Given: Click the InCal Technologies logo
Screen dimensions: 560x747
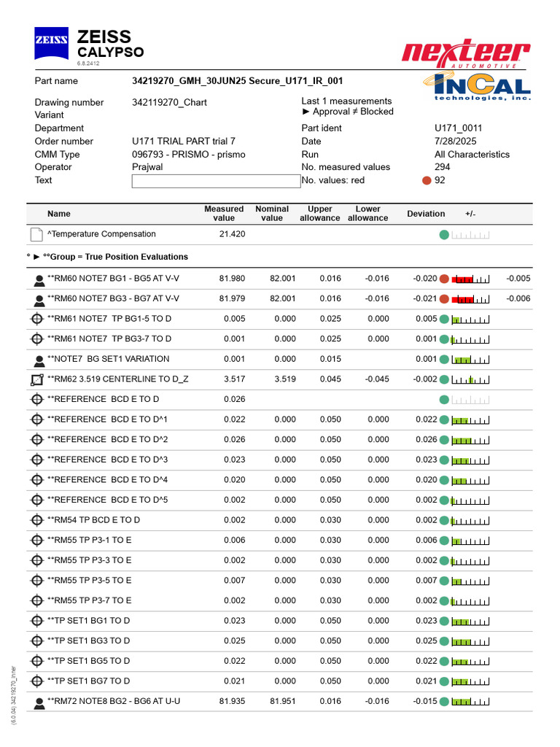Looking at the screenshot, I should click(x=477, y=87).
